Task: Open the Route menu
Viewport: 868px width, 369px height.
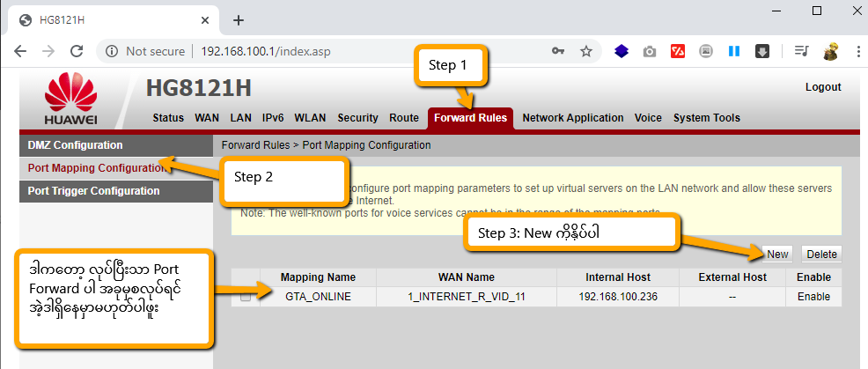Action: 404,118
